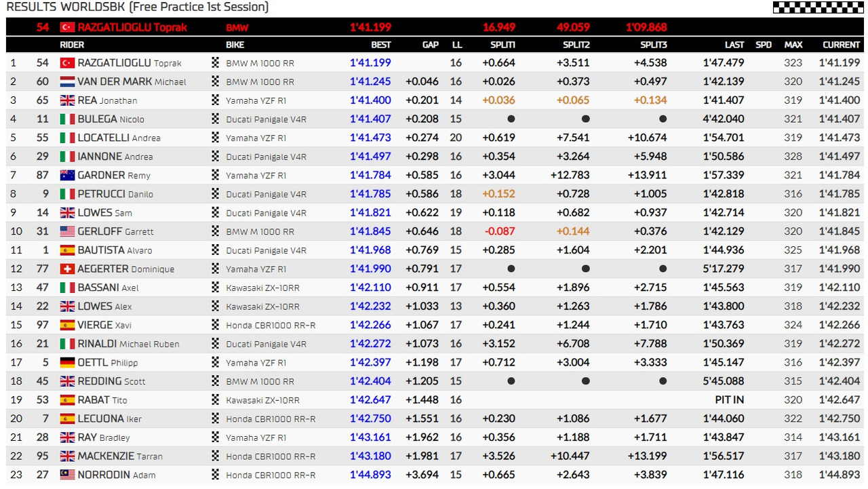Click the red -0.087 split value for GERLOFF
The image size is (868, 489).
point(500,231)
